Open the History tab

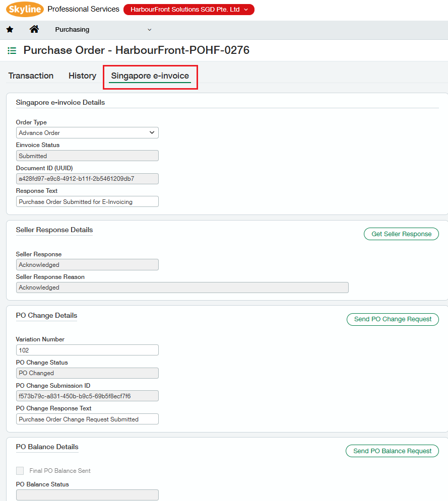pyautogui.click(x=83, y=76)
